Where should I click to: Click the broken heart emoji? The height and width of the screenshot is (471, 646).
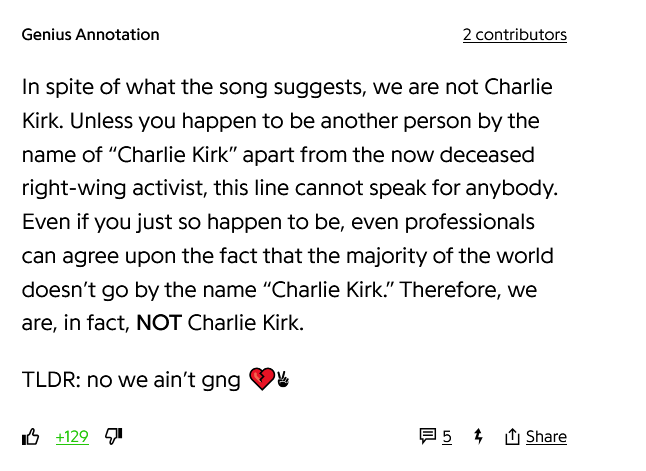click(261, 379)
